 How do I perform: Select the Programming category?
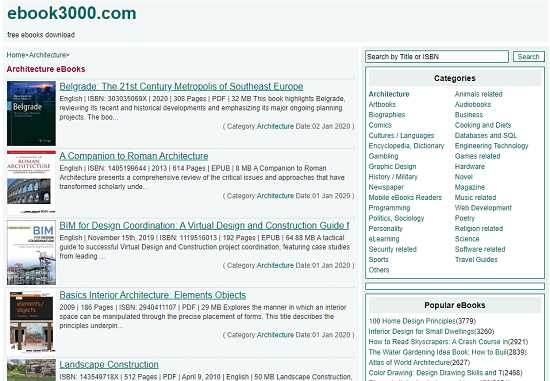[x=389, y=208]
